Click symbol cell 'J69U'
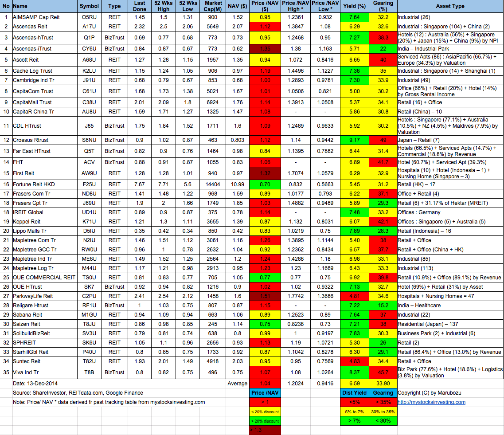 click(x=89, y=203)
